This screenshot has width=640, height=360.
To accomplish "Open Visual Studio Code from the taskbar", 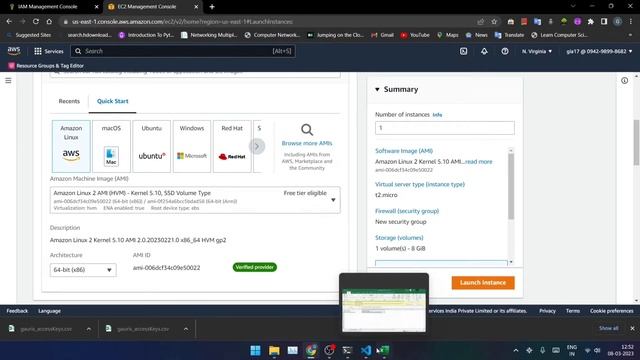I will (366, 350).
